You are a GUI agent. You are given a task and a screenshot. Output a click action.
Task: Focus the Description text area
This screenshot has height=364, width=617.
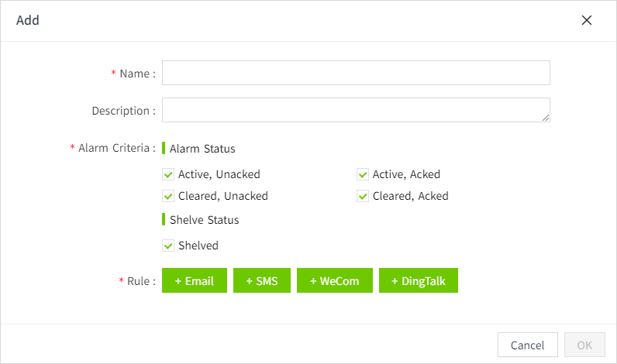356,110
